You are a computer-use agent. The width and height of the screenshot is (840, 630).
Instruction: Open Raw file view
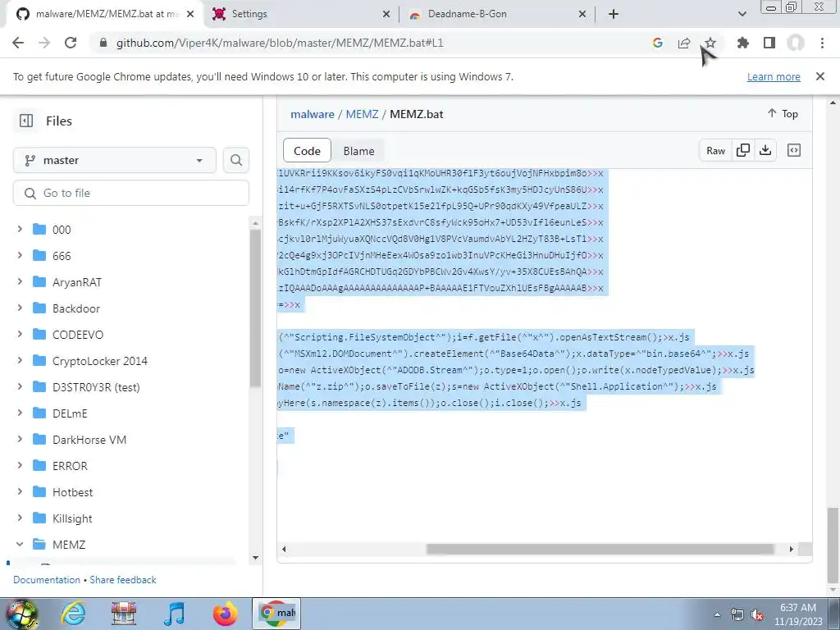(715, 151)
